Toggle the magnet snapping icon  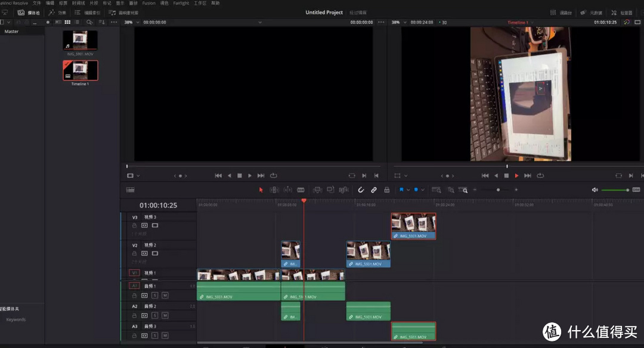click(x=361, y=190)
